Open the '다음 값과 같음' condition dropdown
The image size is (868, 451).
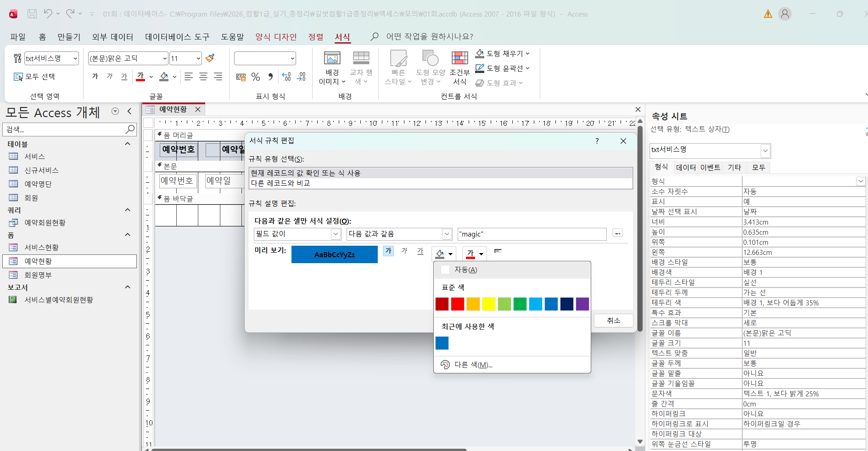pyautogui.click(x=447, y=234)
